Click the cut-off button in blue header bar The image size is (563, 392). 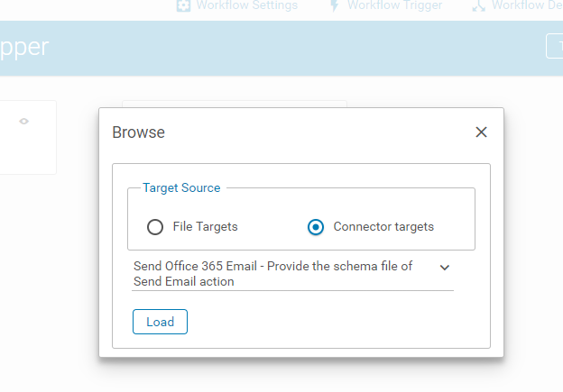pos(554,46)
